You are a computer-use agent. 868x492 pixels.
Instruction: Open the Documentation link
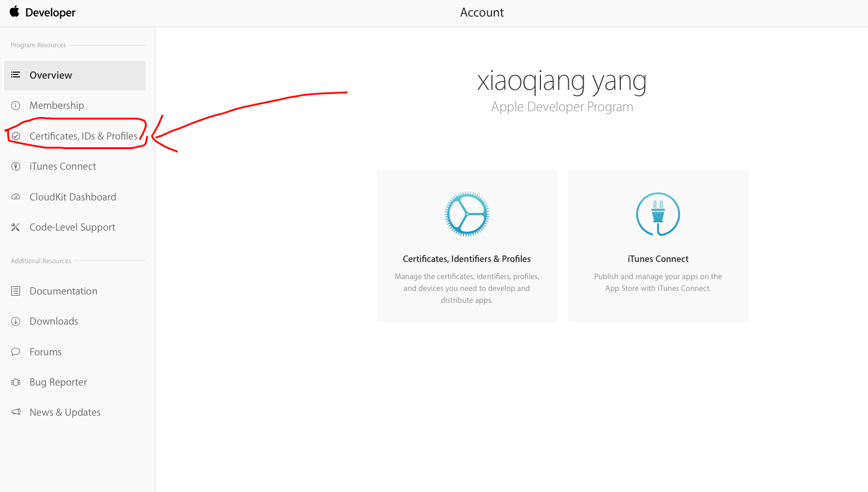[x=63, y=291]
